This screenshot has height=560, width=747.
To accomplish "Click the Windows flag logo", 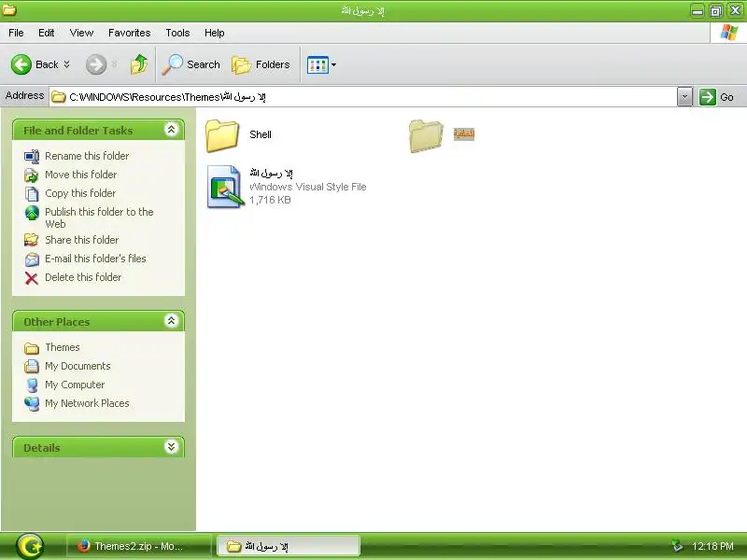I will (729, 33).
